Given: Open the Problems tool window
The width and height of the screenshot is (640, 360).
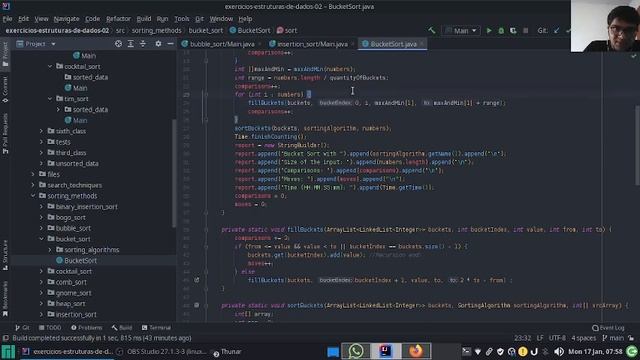Looking at the screenshot, I should tap(87, 327).
